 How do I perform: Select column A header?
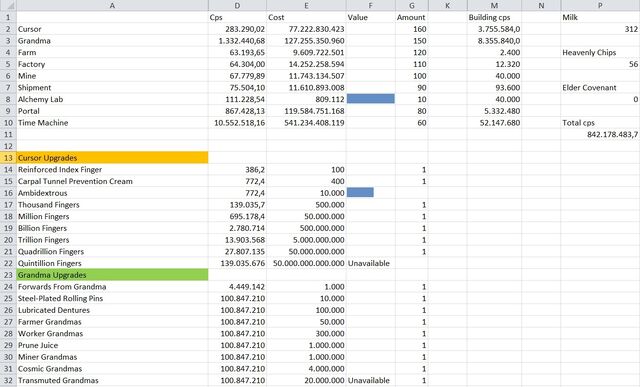click(x=112, y=5)
